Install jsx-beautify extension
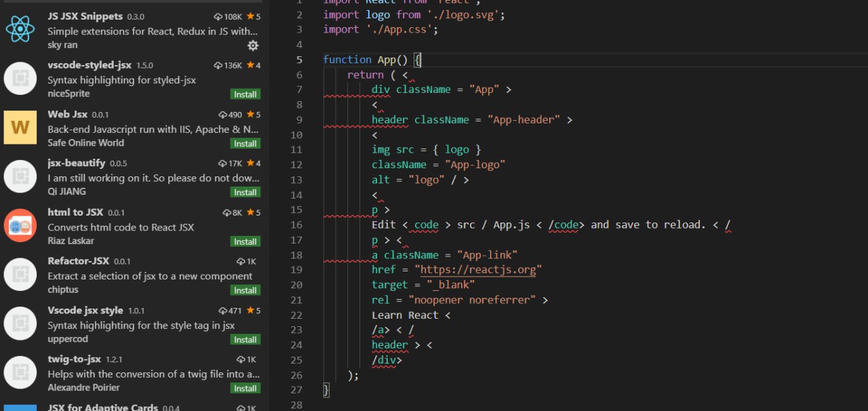The width and height of the screenshot is (868, 411). [x=245, y=192]
